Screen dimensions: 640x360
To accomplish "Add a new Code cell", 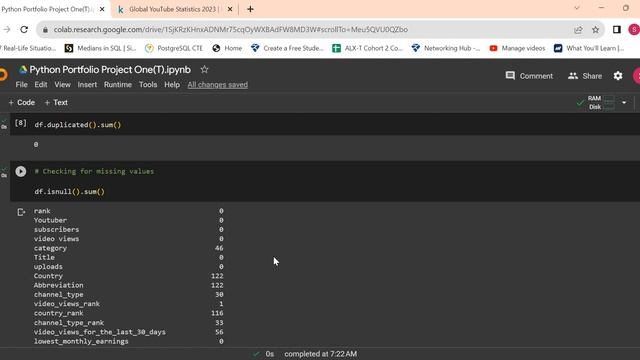I will coord(22,102).
